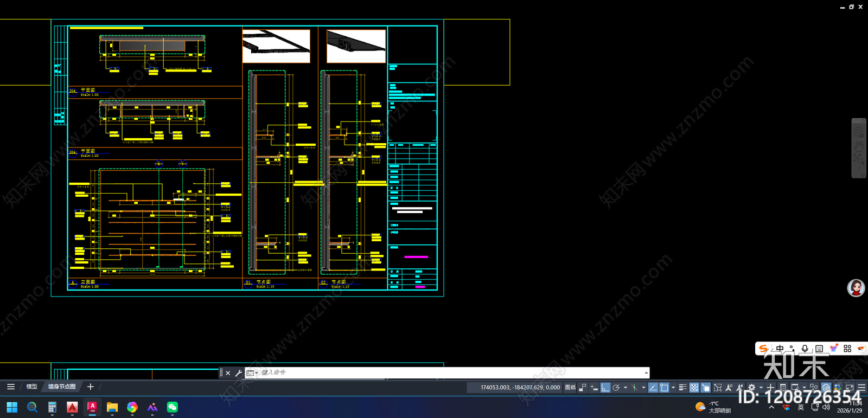This screenshot has height=418, width=868.
Task: Click the 图纸 paper space button
Action: tap(570, 387)
